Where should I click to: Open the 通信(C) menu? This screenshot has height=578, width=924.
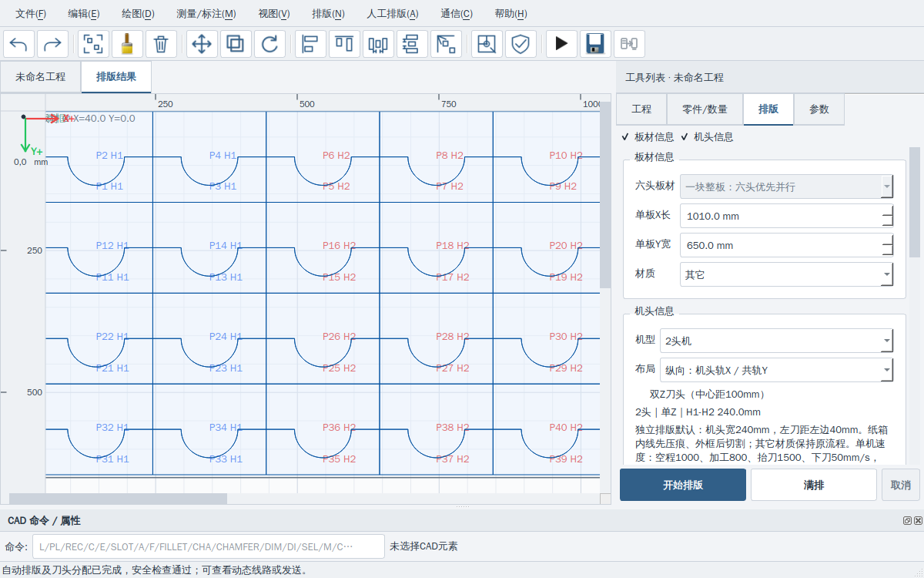(x=457, y=13)
